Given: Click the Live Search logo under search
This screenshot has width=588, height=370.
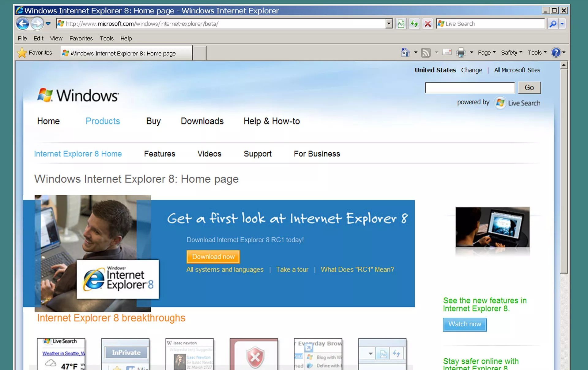Looking at the screenshot, I should (x=518, y=103).
